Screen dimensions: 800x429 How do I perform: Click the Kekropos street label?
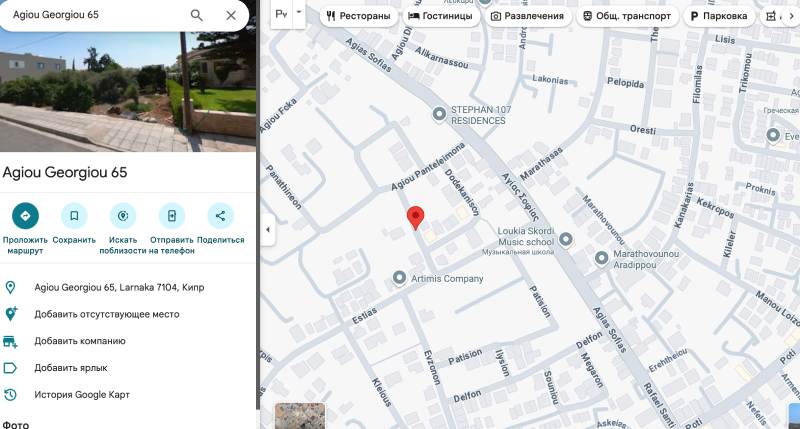715,208
